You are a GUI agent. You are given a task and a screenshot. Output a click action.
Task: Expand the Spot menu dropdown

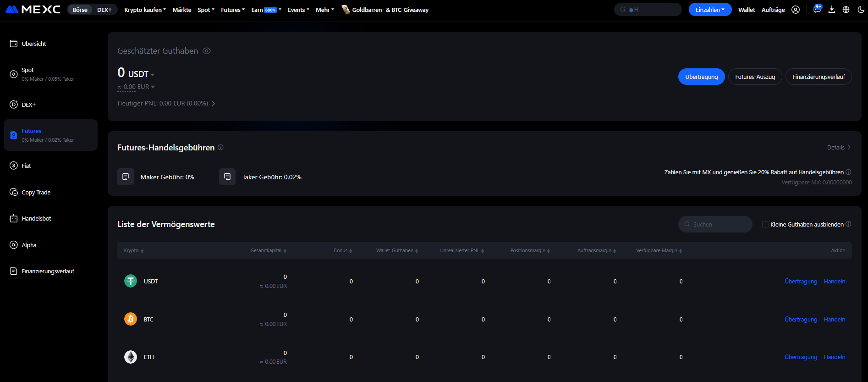pyautogui.click(x=206, y=10)
